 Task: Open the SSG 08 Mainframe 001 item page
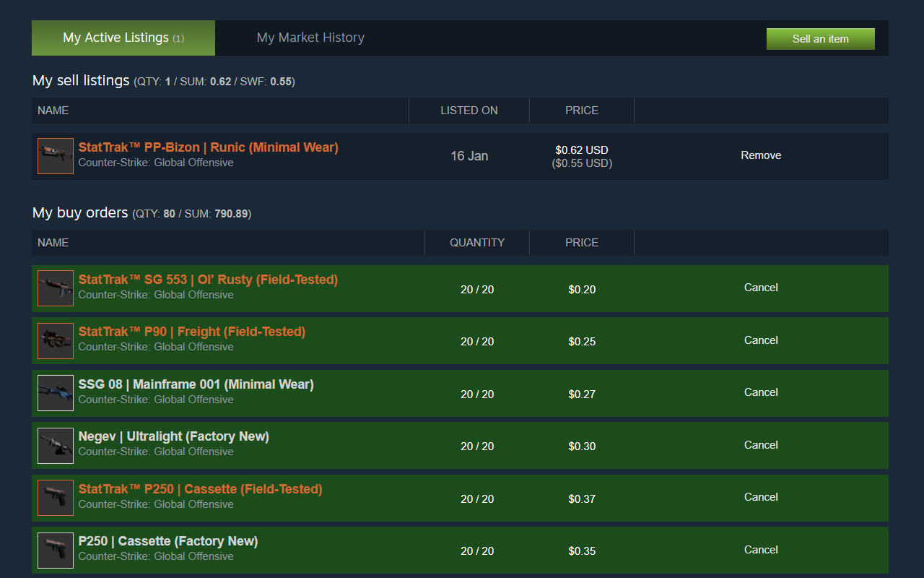tap(196, 384)
